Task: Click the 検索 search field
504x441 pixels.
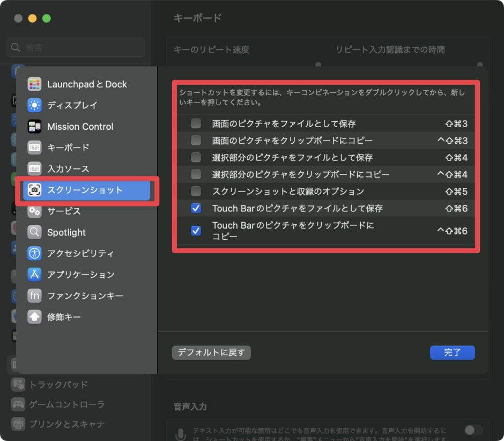Action: pyautogui.click(x=75, y=47)
